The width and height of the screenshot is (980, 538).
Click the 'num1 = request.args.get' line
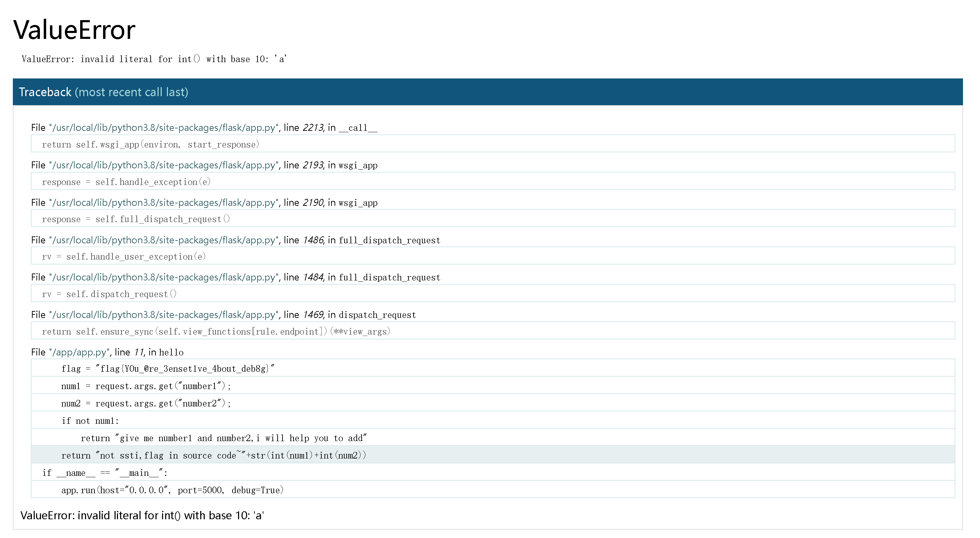click(146, 386)
